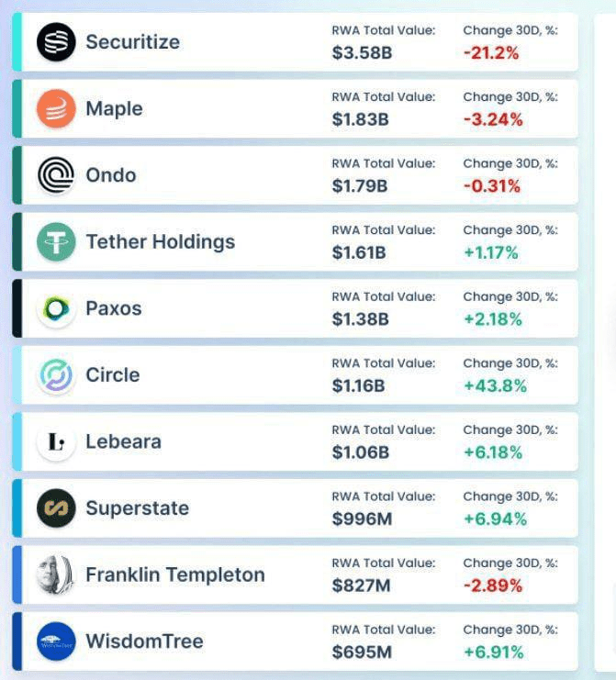Click the Paxos logo icon

56,309
